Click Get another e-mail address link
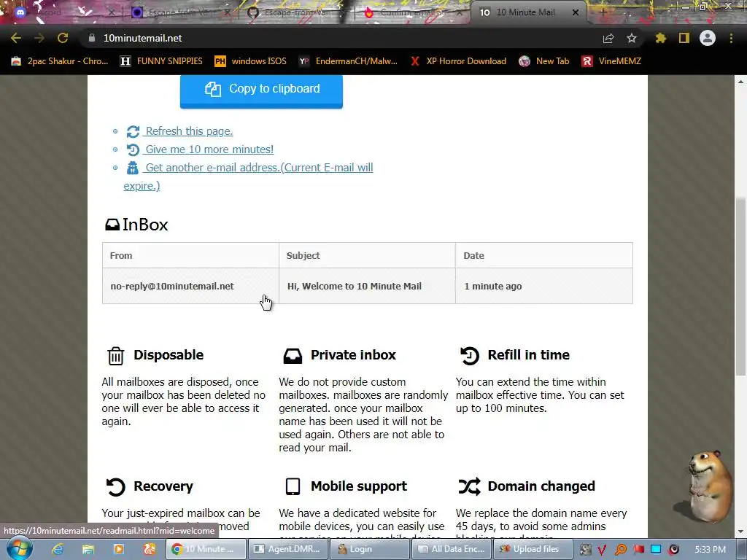 point(248,176)
